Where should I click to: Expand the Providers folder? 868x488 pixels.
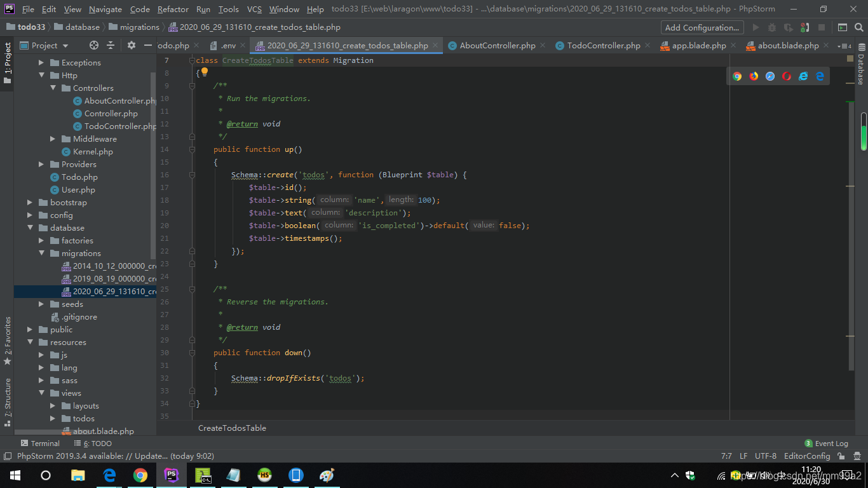pos(41,164)
